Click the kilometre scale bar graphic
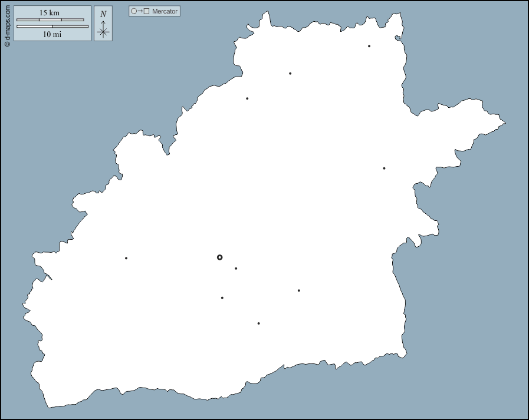Image resolution: width=529 pixels, height=420 pixels. (x=50, y=20)
